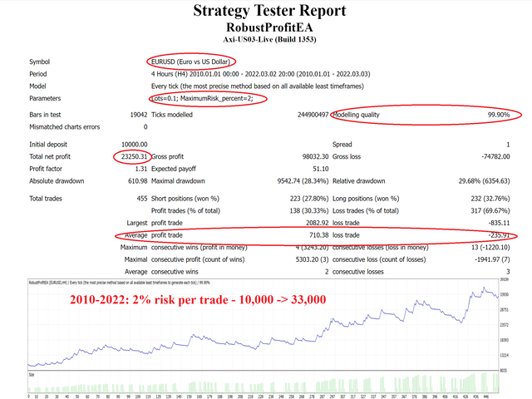Image resolution: width=532 pixels, height=399 pixels.
Task: Click the 'Parameters' row label
Action: click(x=45, y=98)
